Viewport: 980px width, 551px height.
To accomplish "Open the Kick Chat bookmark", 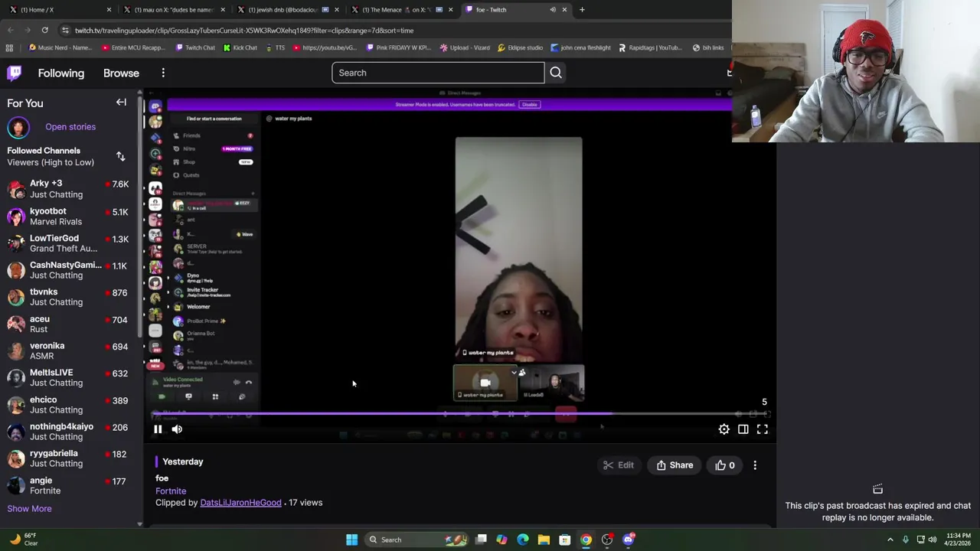I will [x=240, y=47].
